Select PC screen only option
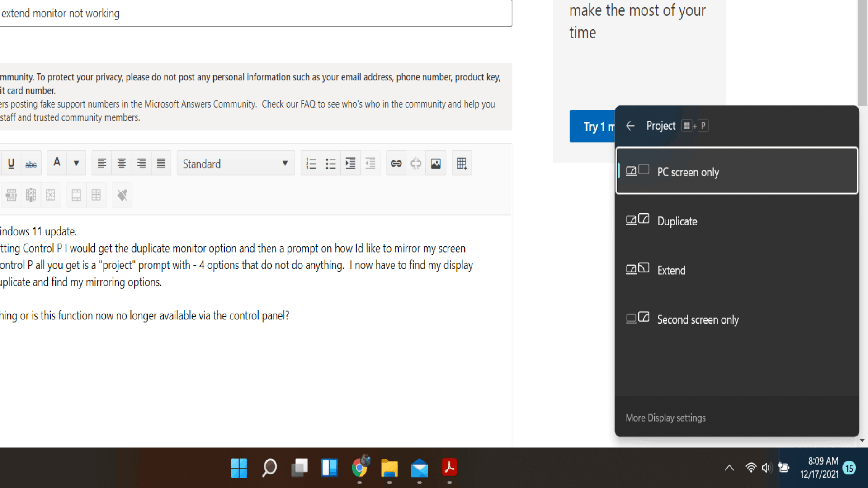868x488 pixels. pyautogui.click(x=738, y=172)
